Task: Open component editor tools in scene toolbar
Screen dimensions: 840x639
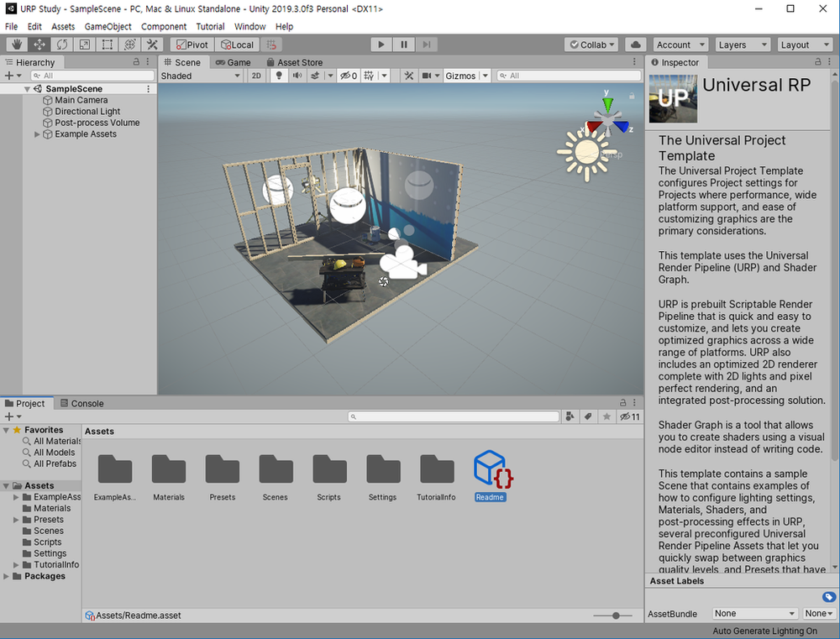Action: [x=409, y=76]
